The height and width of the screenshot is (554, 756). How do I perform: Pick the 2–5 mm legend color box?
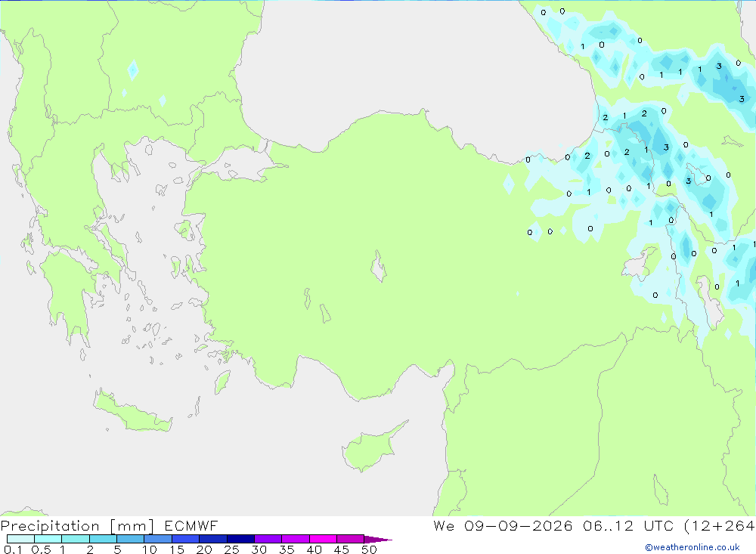click(x=103, y=539)
